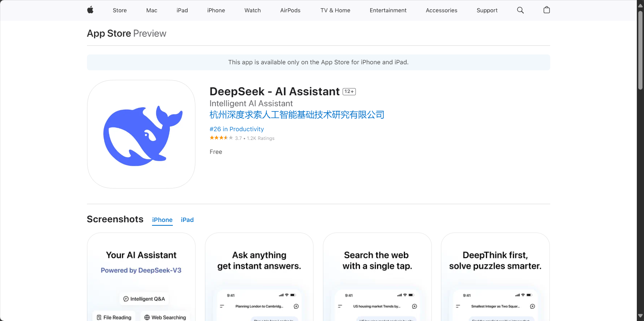Click the 'Intelligent Q&A' chip in screenshot
Screen dimensions: 644x321
click(144, 299)
